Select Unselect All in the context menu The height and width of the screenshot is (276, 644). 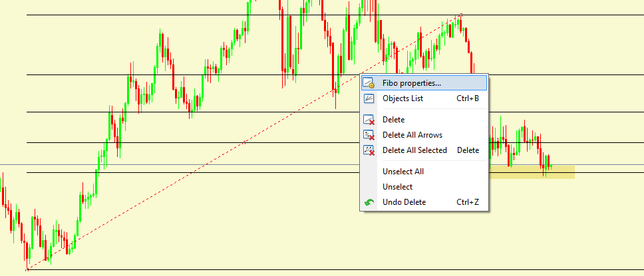point(402,172)
